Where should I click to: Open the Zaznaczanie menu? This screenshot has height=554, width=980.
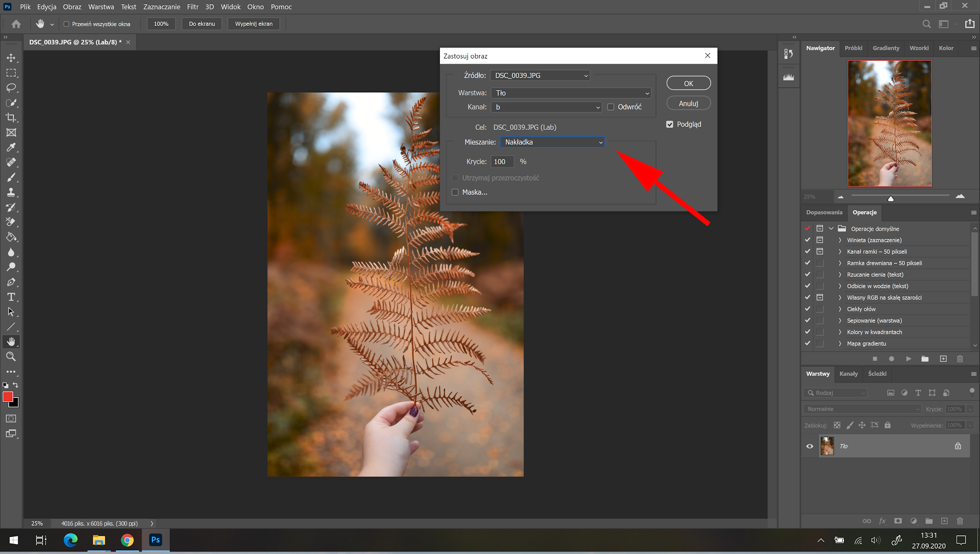click(x=162, y=7)
